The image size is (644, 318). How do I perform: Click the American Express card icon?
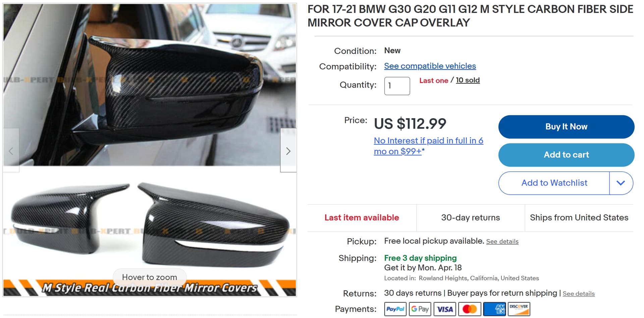[x=494, y=309]
